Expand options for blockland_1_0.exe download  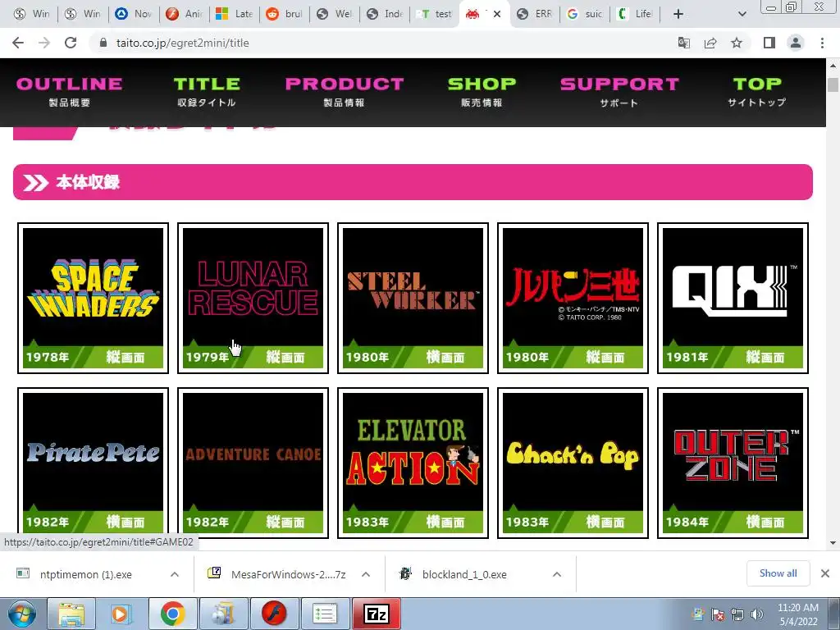point(557,574)
